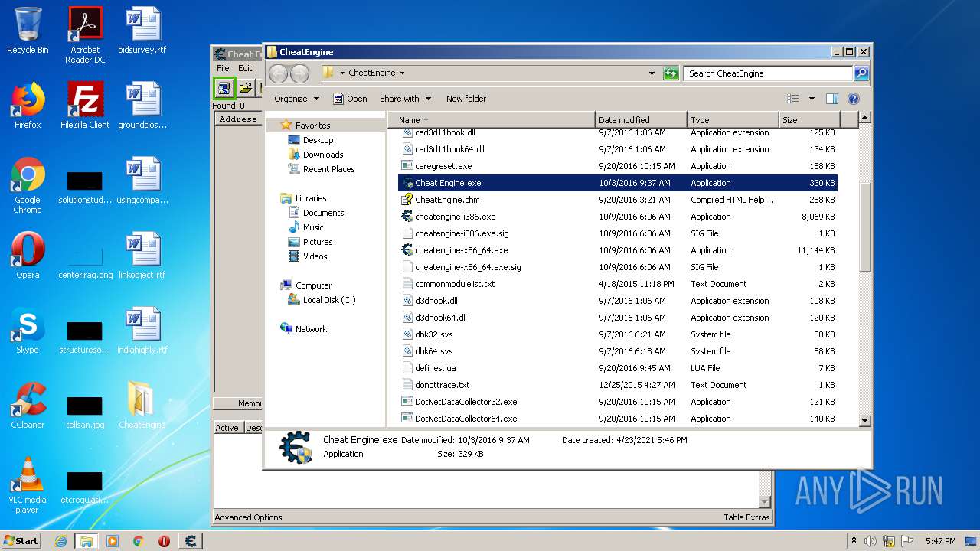Click the Open toolbar button

click(350, 99)
